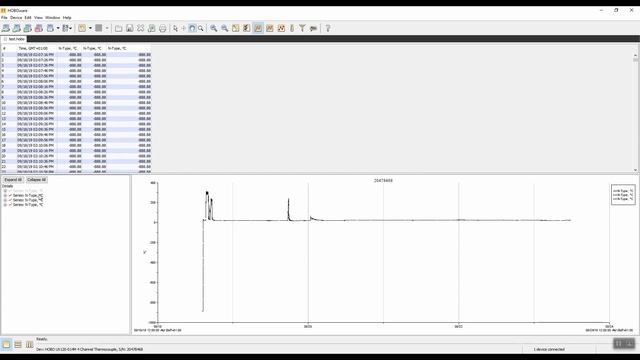Open the Device menu

(16, 18)
